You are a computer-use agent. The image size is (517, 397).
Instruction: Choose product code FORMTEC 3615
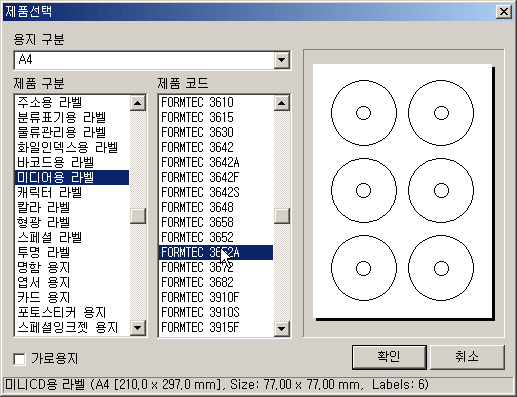tap(216, 117)
